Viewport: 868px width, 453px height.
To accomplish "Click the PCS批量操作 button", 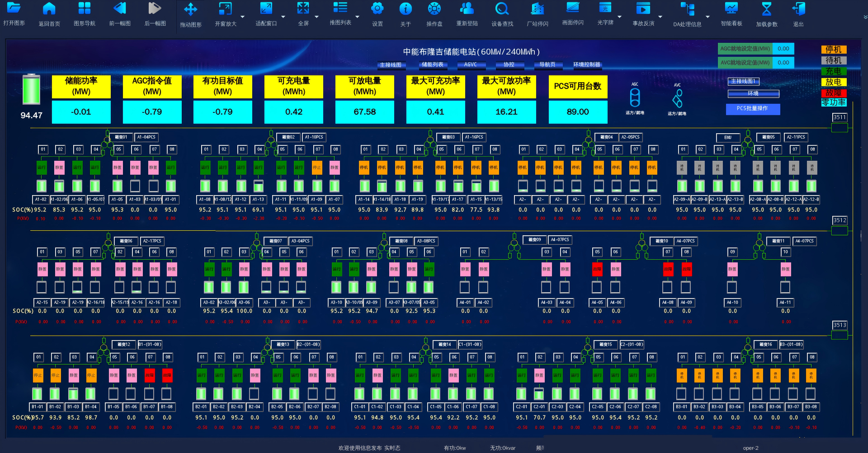I will pos(753,108).
